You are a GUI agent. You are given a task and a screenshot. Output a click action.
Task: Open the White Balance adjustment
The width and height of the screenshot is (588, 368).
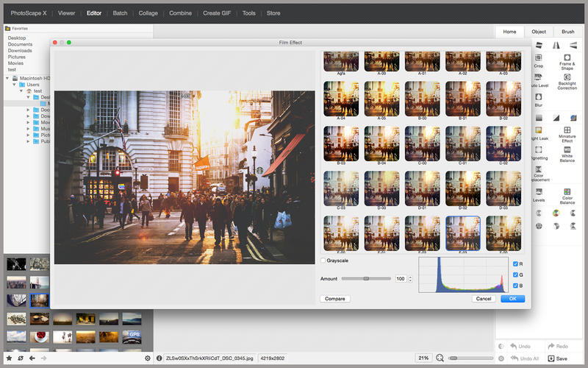(x=567, y=151)
